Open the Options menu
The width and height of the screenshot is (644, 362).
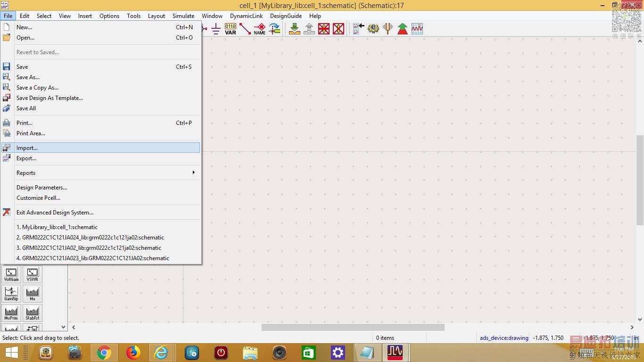pos(109,16)
